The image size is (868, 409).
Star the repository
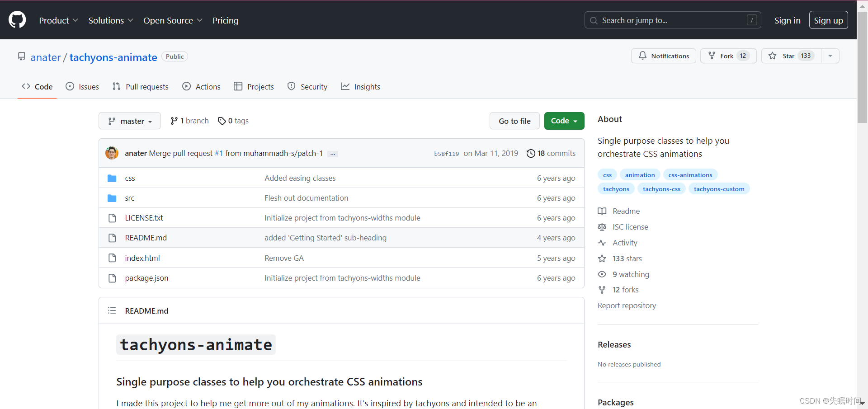[x=791, y=56]
